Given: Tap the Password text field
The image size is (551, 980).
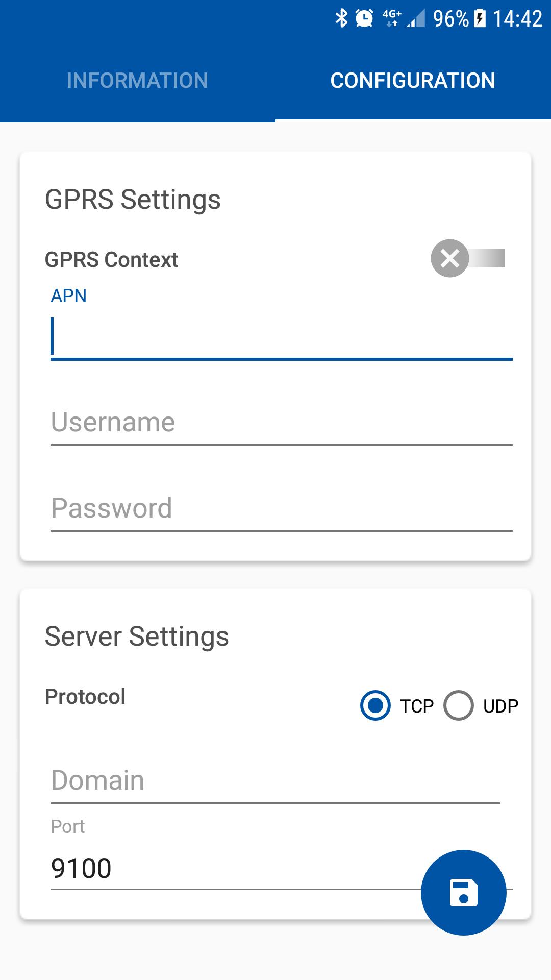Looking at the screenshot, I should tap(281, 508).
